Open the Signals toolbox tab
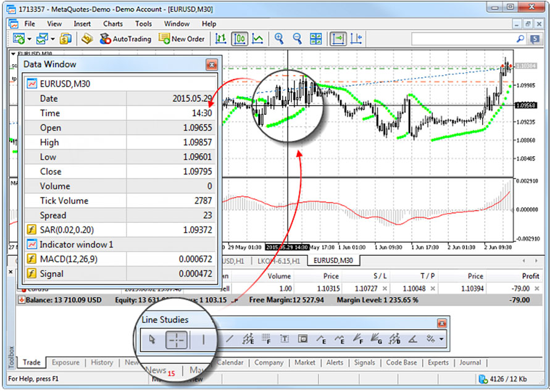This screenshot has width=550, height=392. point(364,362)
